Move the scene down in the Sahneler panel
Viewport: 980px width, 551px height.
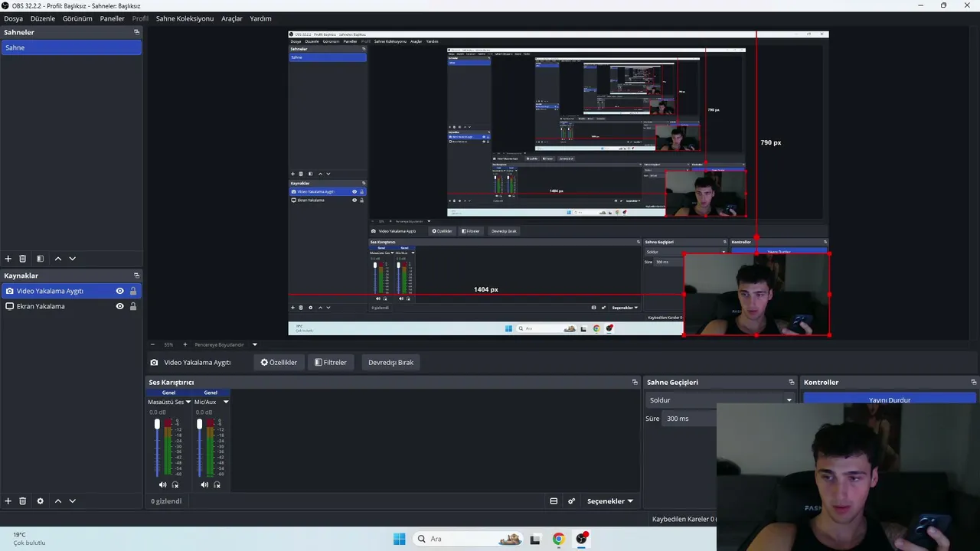tap(73, 259)
